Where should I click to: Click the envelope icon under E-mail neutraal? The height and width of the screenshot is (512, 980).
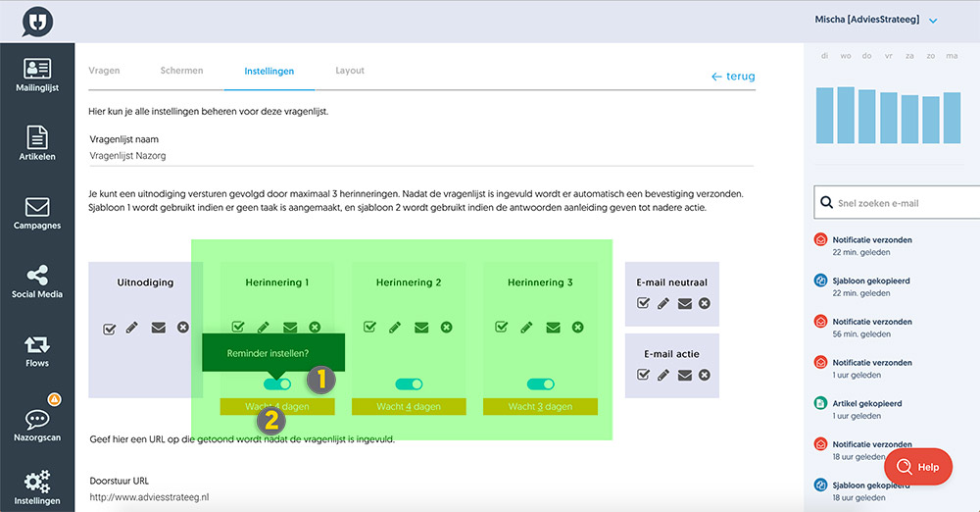(x=685, y=303)
